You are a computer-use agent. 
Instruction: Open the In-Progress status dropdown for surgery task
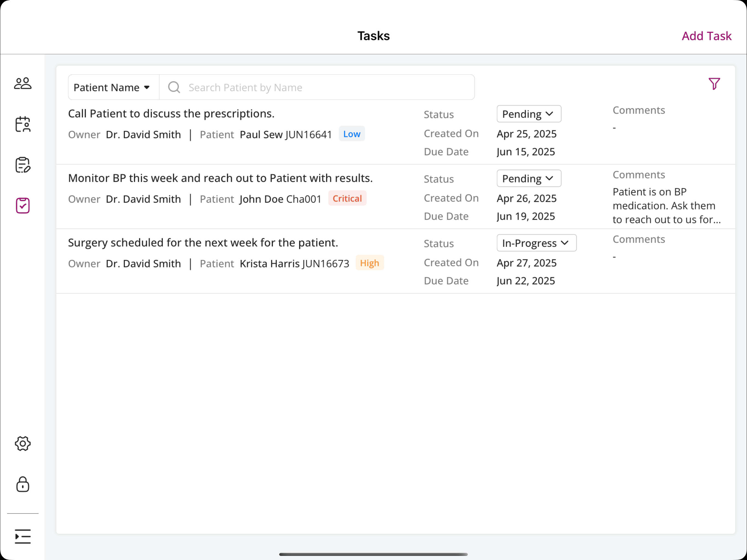[x=536, y=243]
